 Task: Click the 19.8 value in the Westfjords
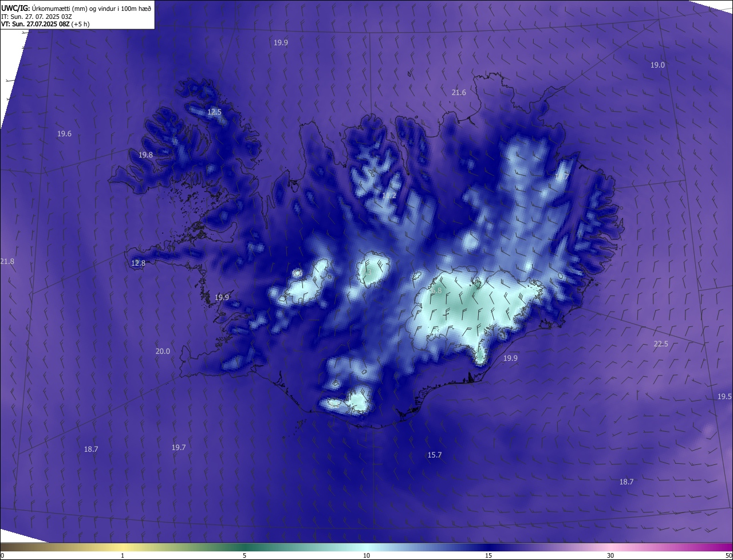tap(145, 155)
